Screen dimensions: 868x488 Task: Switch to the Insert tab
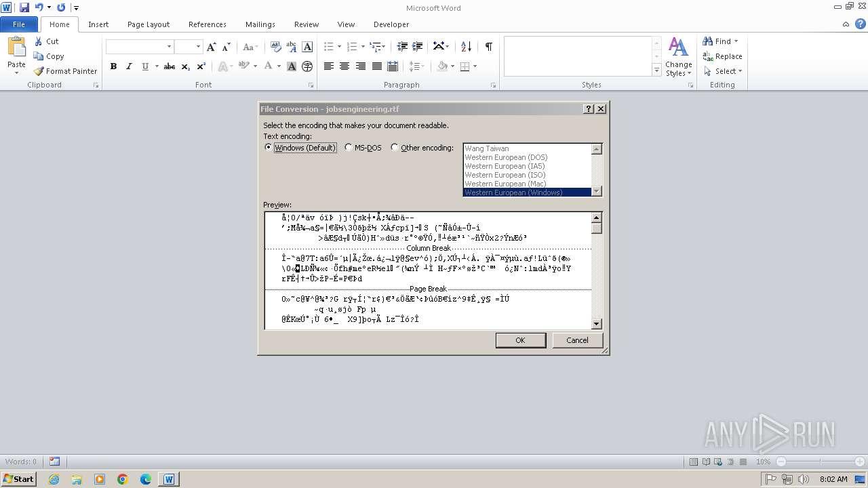click(x=98, y=24)
